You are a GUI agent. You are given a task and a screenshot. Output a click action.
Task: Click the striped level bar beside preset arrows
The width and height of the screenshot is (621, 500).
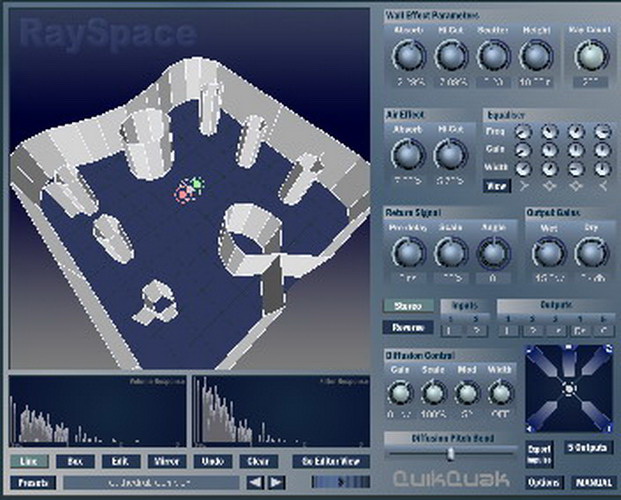[x=341, y=482]
